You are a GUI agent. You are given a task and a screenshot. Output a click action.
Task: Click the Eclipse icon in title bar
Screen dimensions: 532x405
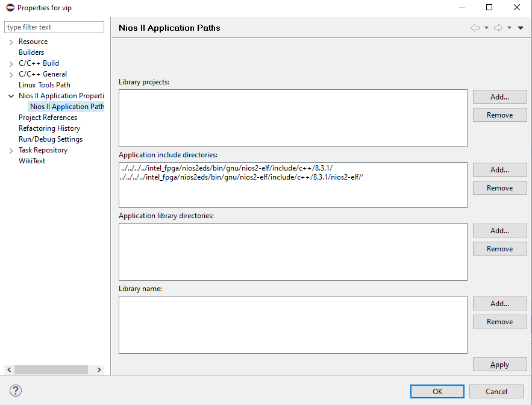click(10, 7)
